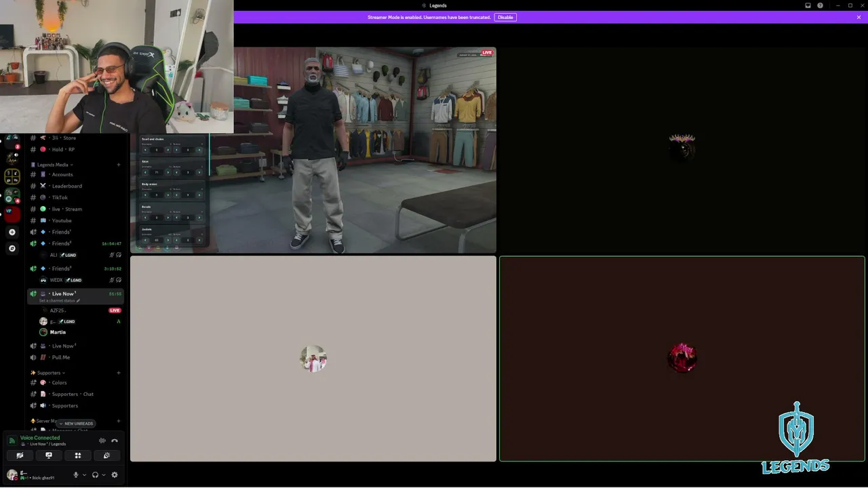
Task: Open the Discover servers compass icon
Action: (12, 248)
